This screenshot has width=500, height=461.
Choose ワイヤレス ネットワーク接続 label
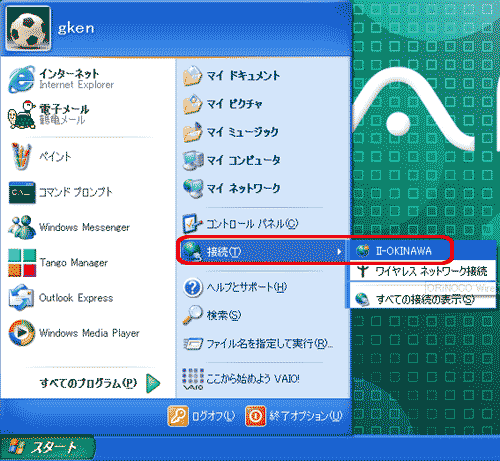(431, 271)
